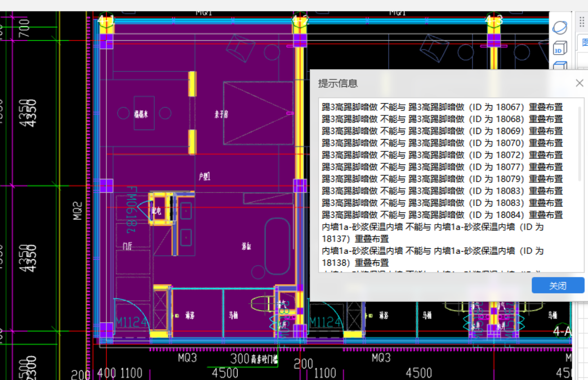Click the 亲子房 room label
Screen dimensions: 588x380
(221, 114)
